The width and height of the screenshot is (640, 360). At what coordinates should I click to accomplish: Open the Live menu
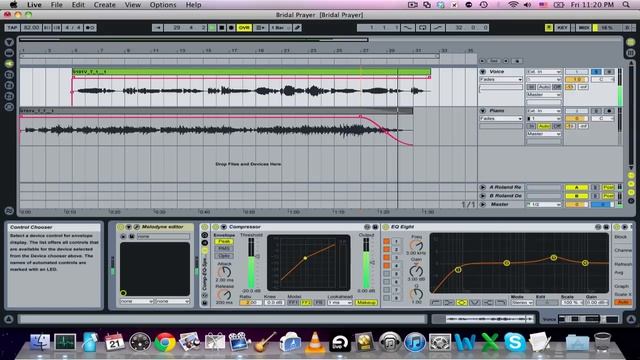(x=34, y=5)
